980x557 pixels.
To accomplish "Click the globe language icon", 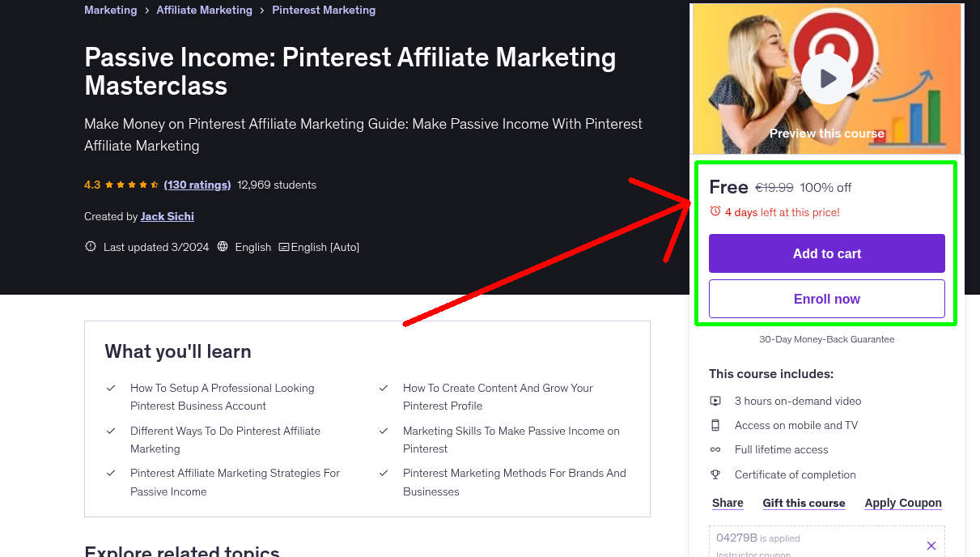I will point(223,247).
